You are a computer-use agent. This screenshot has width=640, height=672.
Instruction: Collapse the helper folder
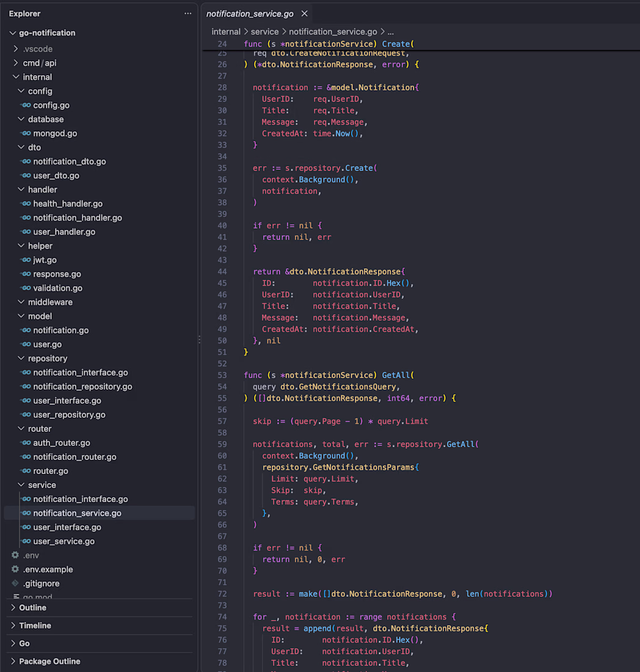pos(21,246)
